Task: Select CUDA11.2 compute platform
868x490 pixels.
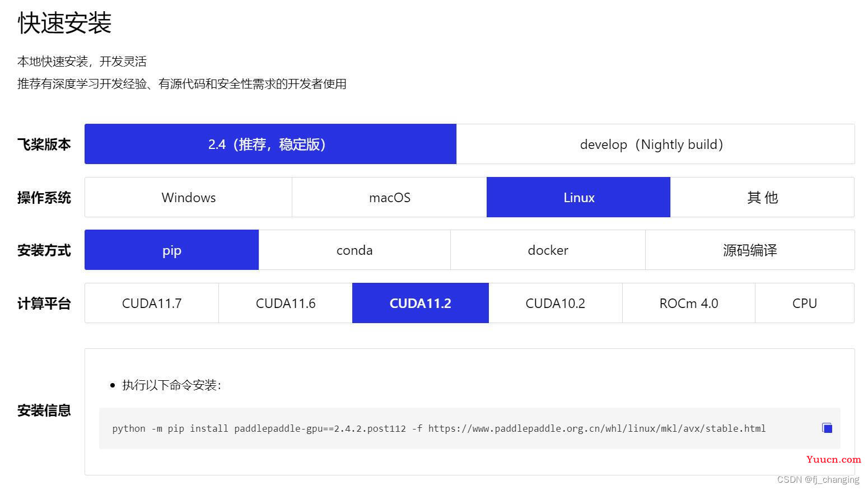Action: click(x=421, y=303)
